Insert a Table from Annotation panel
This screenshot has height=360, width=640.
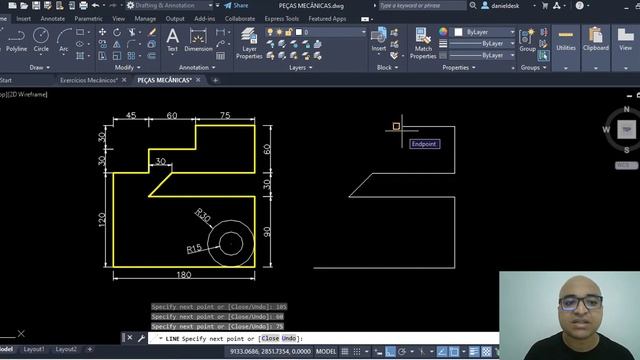(x=220, y=56)
